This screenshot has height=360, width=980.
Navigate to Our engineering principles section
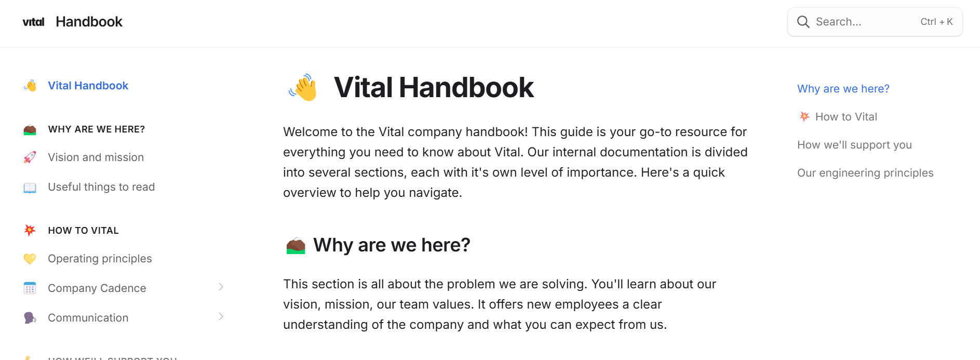click(x=865, y=173)
